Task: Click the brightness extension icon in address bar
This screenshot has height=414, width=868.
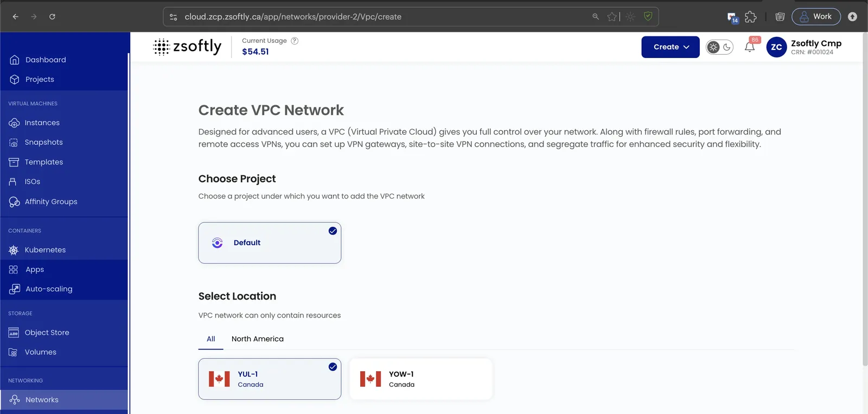Action: [x=630, y=17]
